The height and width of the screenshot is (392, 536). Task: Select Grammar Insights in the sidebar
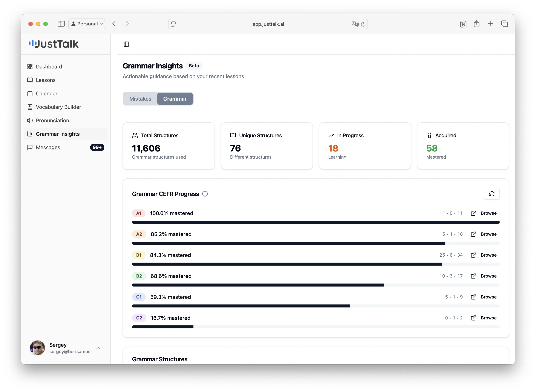(66, 134)
